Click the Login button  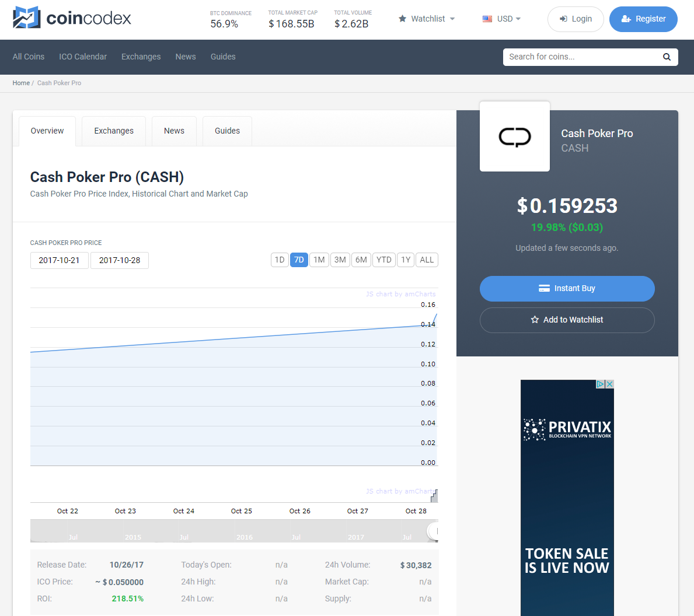click(x=576, y=19)
